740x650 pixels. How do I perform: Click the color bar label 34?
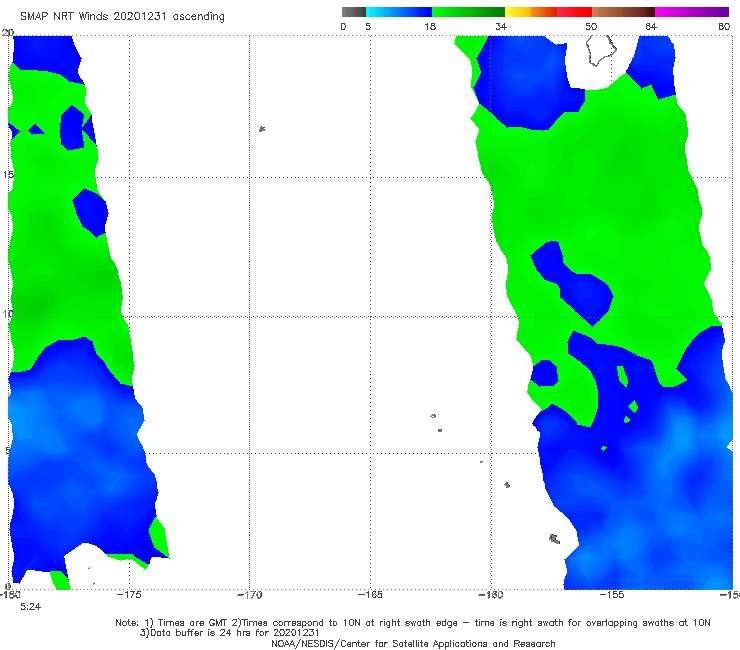501,27
